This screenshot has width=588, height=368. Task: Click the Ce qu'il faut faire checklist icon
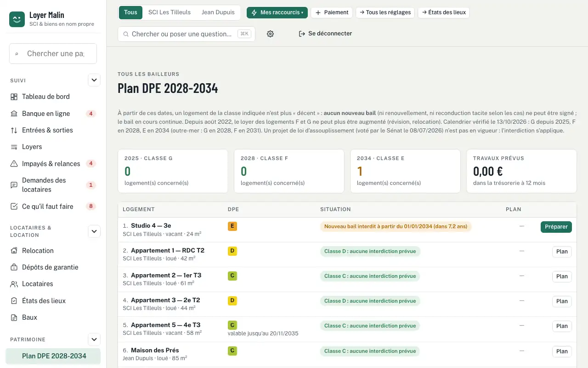(14, 207)
